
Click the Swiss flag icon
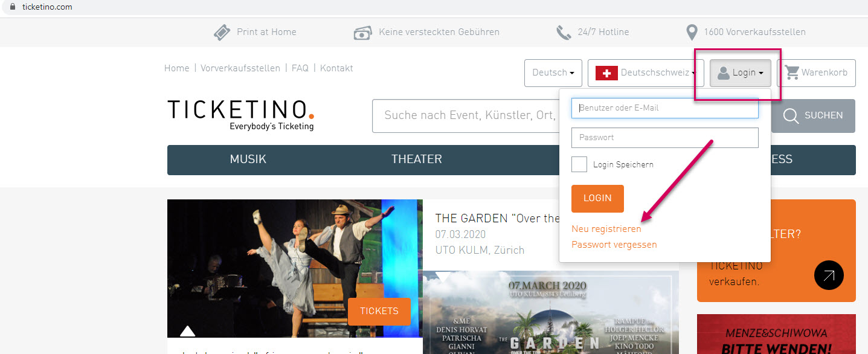point(606,73)
